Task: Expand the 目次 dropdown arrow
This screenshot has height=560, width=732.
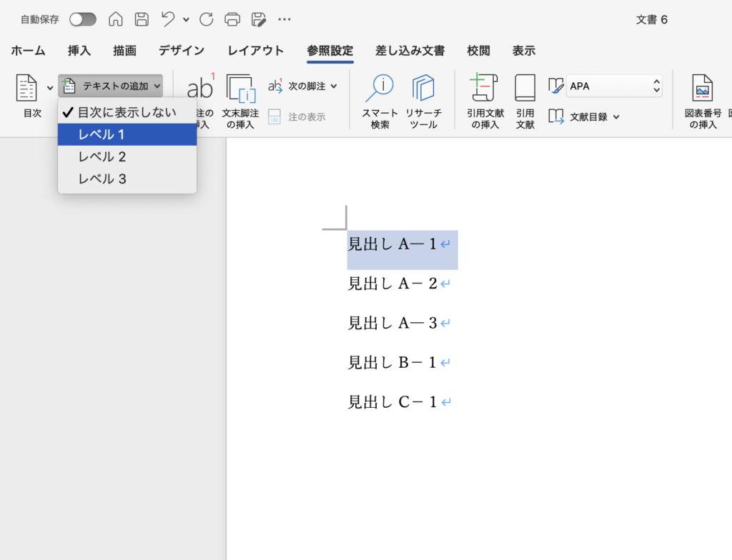Action: point(50,88)
